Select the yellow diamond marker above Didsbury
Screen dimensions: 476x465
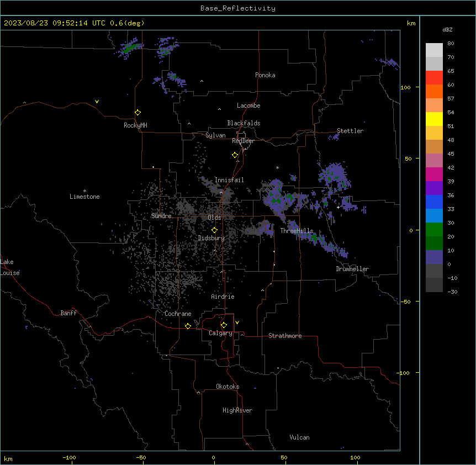point(214,230)
